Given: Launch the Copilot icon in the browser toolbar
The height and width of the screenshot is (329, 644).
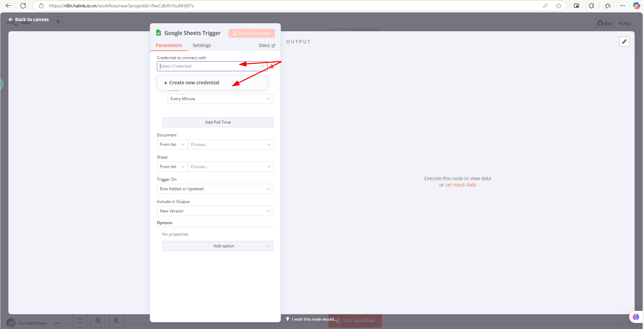Looking at the screenshot, I should (636, 6).
